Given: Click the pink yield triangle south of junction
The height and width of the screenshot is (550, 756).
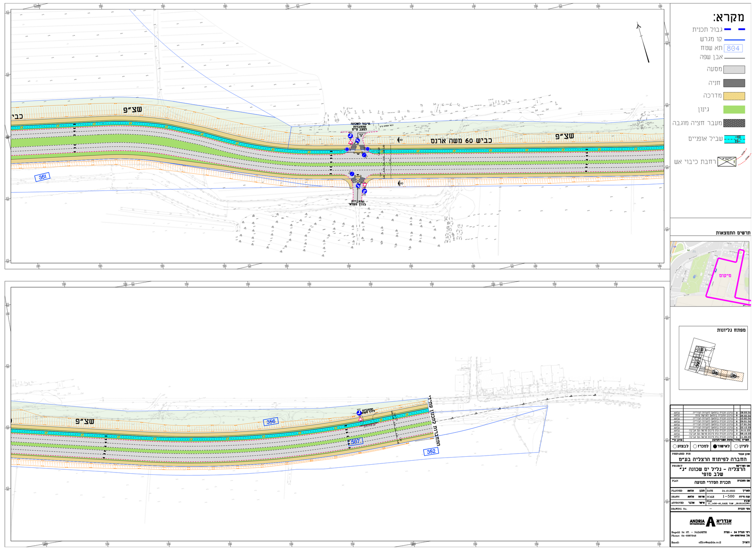Looking at the screenshot, I should click(x=365, y=185).
